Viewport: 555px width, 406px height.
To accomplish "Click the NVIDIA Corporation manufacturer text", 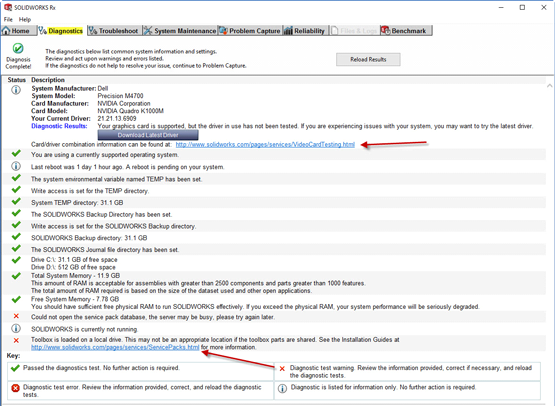I will [x=124, y=104].
